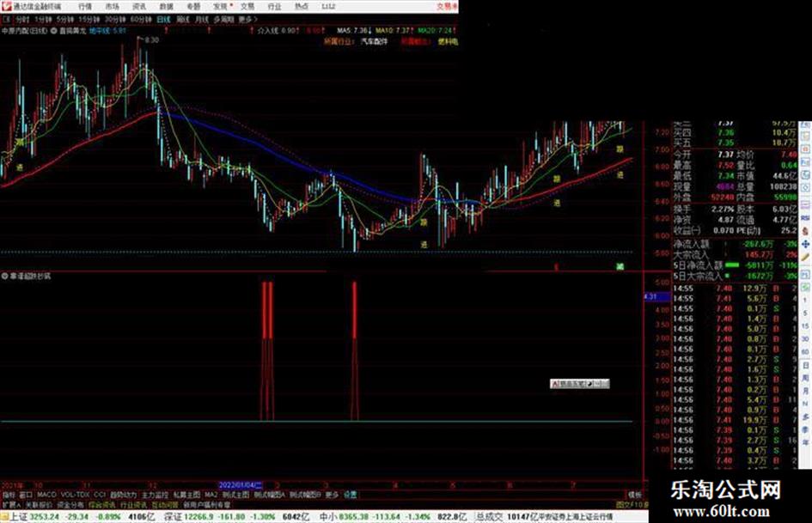Click the round icon beside the sub-indicator title

(x=4, y=276)
